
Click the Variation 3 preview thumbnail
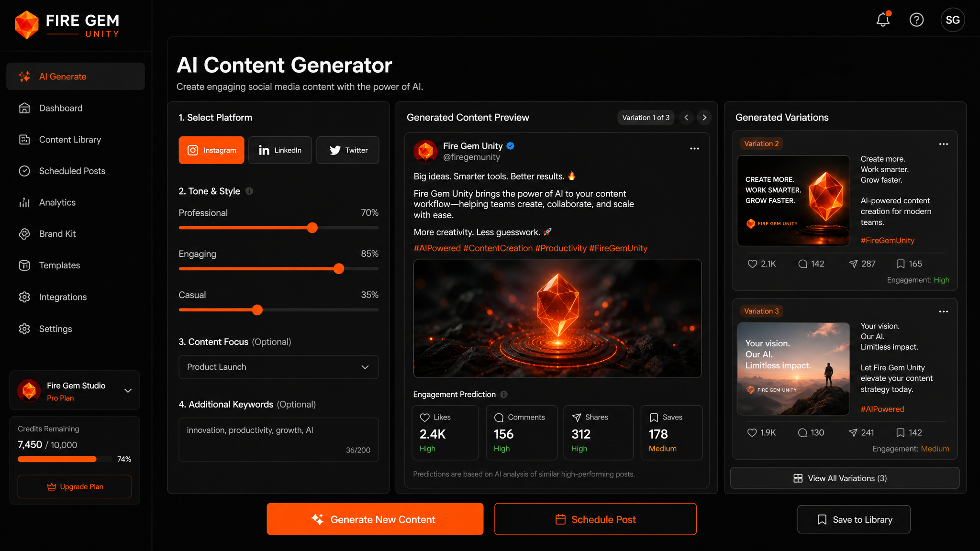tap(793, 369)
